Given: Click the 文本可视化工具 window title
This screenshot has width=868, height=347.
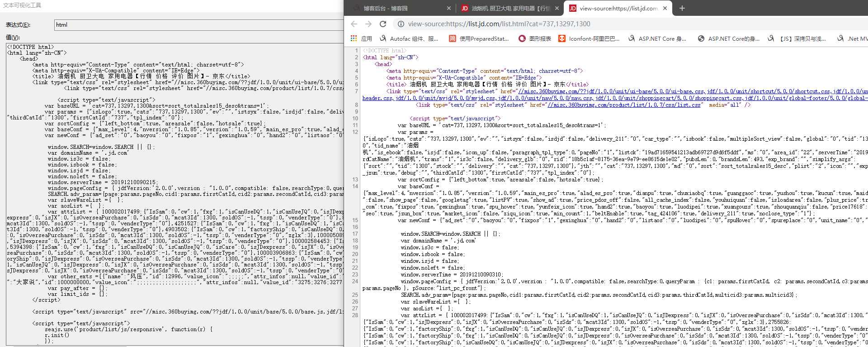Looking at the screenshot, I should tap(22, 5).
